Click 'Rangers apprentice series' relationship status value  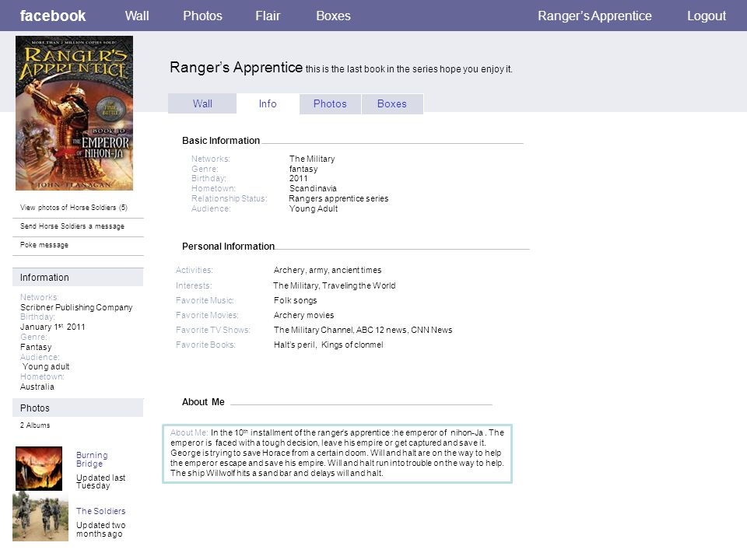pyautogui.click(x=338, y=198)
